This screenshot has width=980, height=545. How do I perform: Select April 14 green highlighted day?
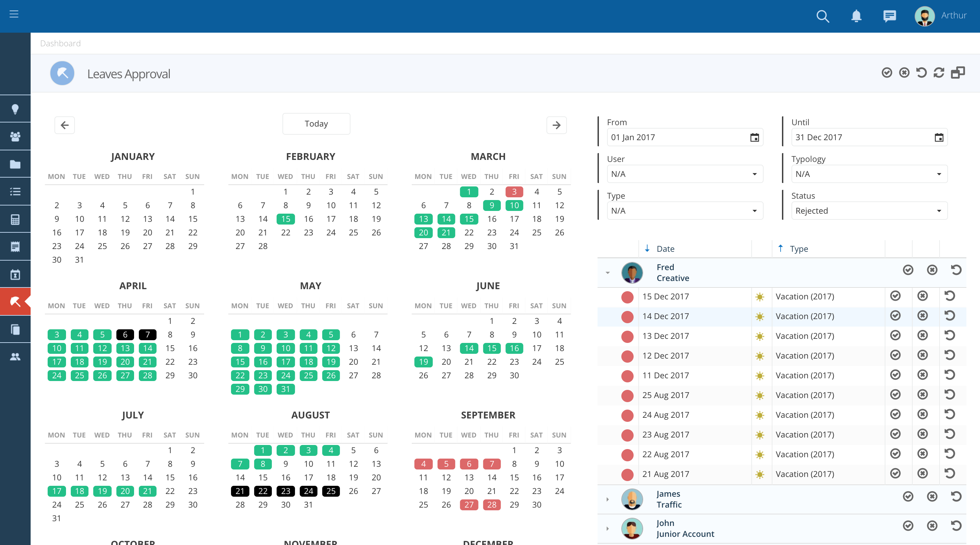(x=148, y=348)
